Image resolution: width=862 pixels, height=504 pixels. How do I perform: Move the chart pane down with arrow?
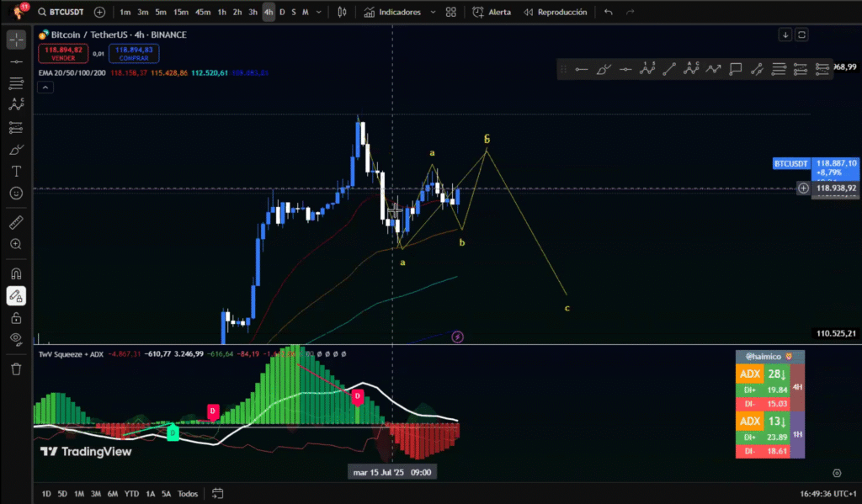pos(785,34)
